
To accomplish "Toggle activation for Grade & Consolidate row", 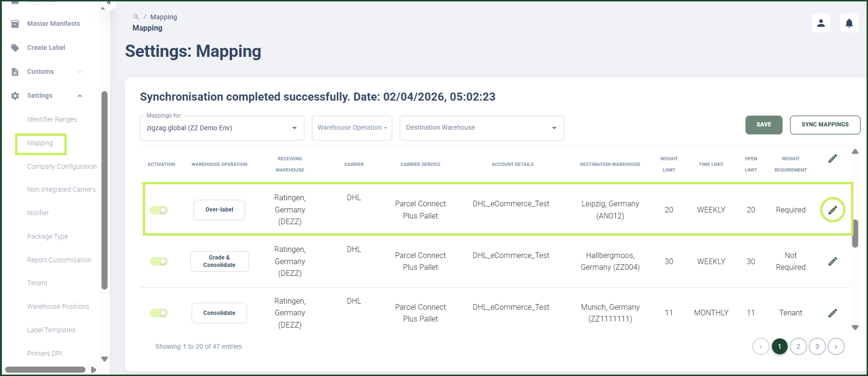I will pyautogui.click(x=159, y=261).
